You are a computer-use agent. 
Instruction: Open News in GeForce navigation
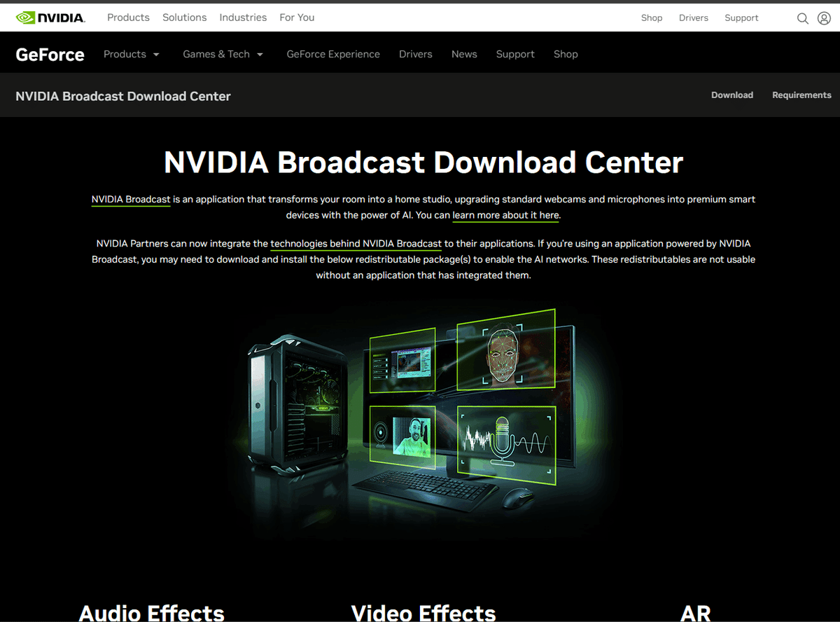pos(464,54)
